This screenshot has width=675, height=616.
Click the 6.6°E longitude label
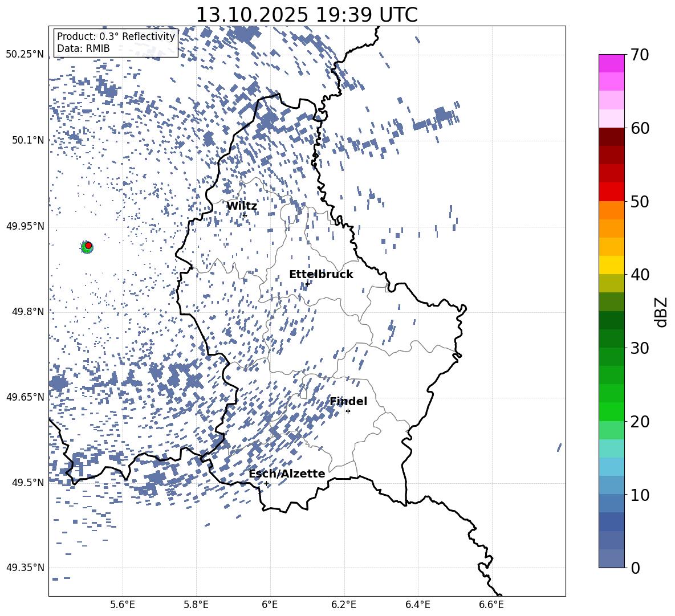[x=491, y=605]
